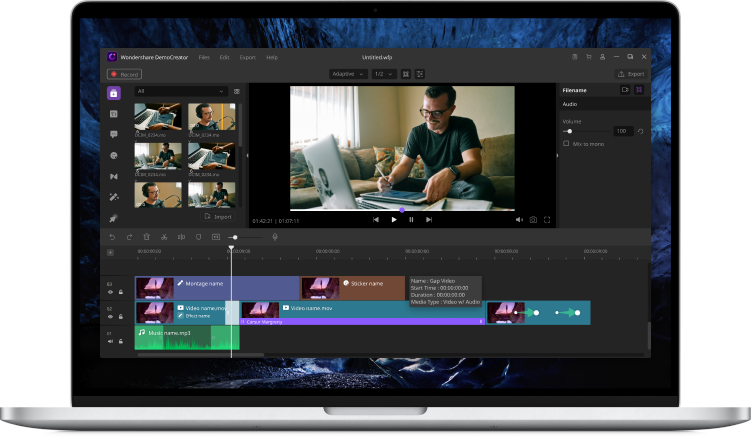Screen dimensions: 751x441
Task: Open the text titles sidebar panel
Action: click(114, 114)
